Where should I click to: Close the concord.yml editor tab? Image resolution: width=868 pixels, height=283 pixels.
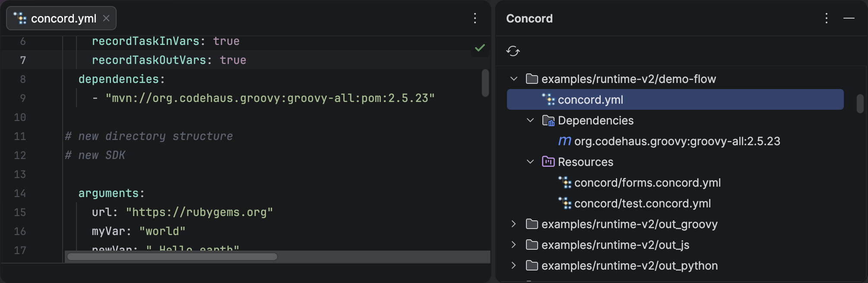click(x=106, y=18)
